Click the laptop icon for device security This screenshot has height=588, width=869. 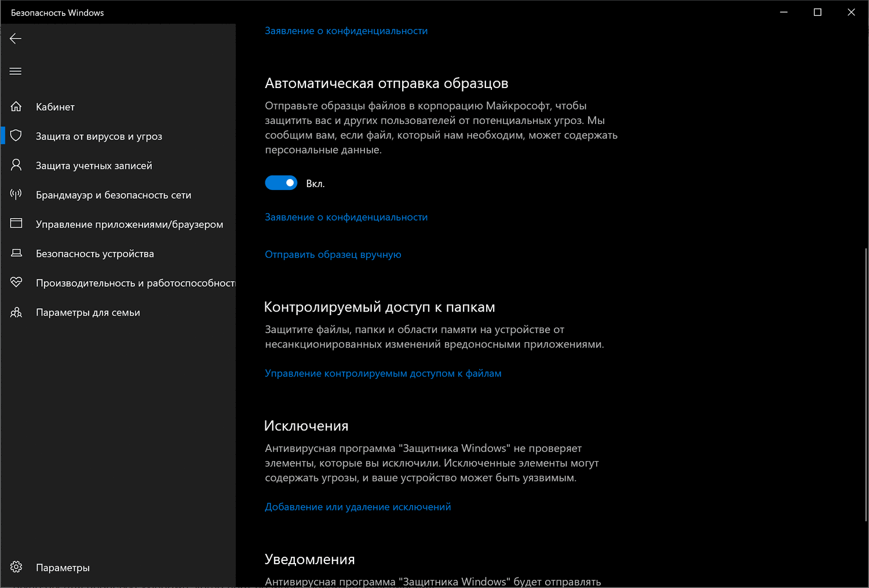pos(16,253)
